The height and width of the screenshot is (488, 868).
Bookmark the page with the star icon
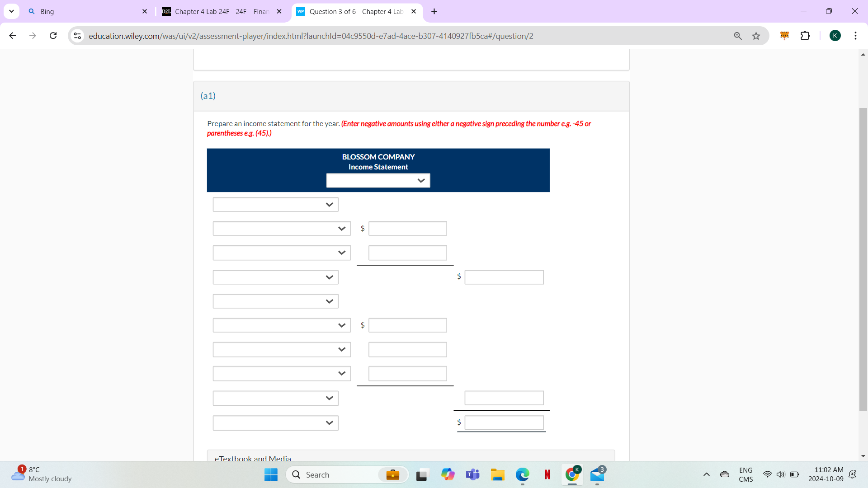click(756, 36)
